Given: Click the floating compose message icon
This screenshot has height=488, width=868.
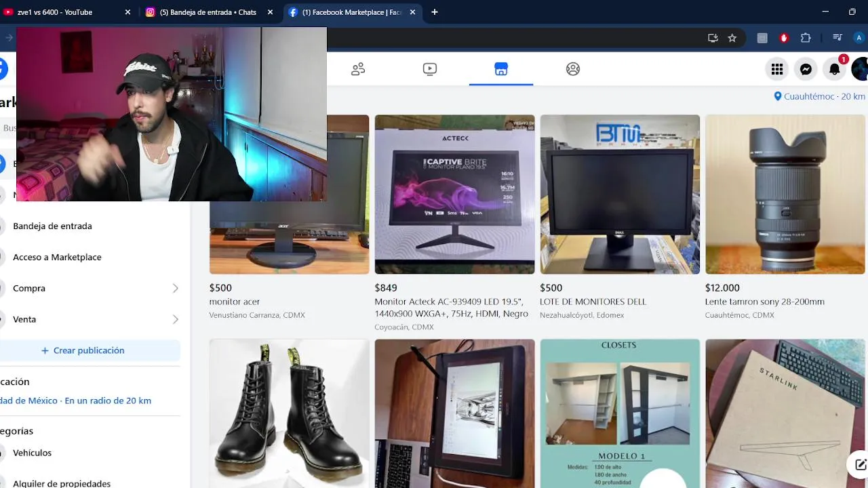Looking at the screenshot, I should click(860, 464).
